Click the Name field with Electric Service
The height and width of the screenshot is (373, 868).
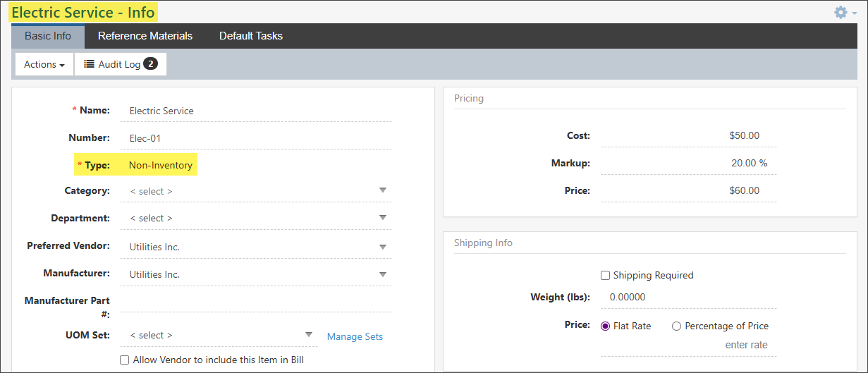click(x=258, y=111)
